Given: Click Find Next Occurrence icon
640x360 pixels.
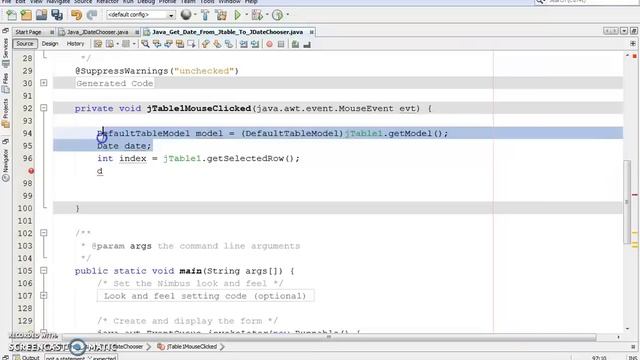Looking at the screenshot, I should [168, 44].
